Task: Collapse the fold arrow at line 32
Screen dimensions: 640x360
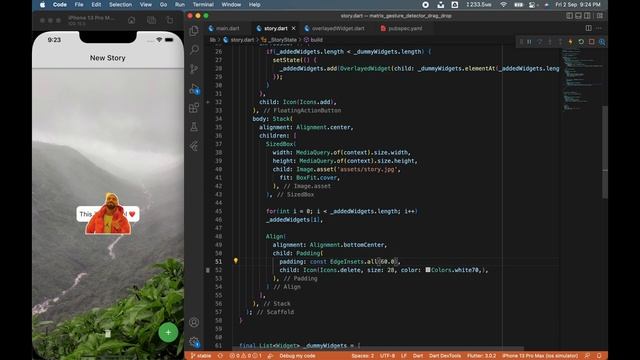Action: pos(208,102)
